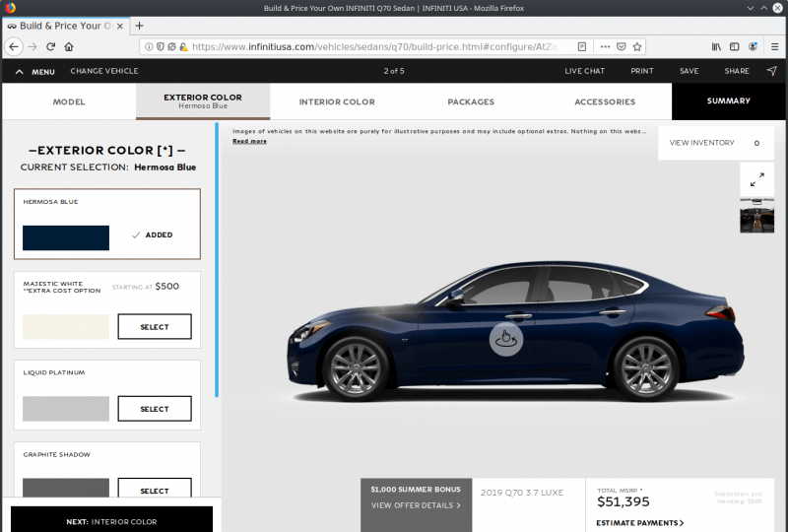Switch to the INTERIOR COLOR tab
The height and width of the screenshot is (532, 788).
click(337, 101)
